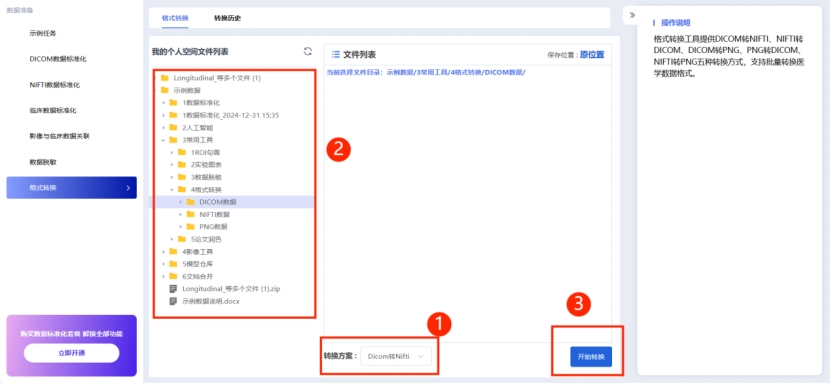Collapse the 3常用工具 folder arrow
The width and height of the screenshot is (830, 384).
tap(164, 140)
